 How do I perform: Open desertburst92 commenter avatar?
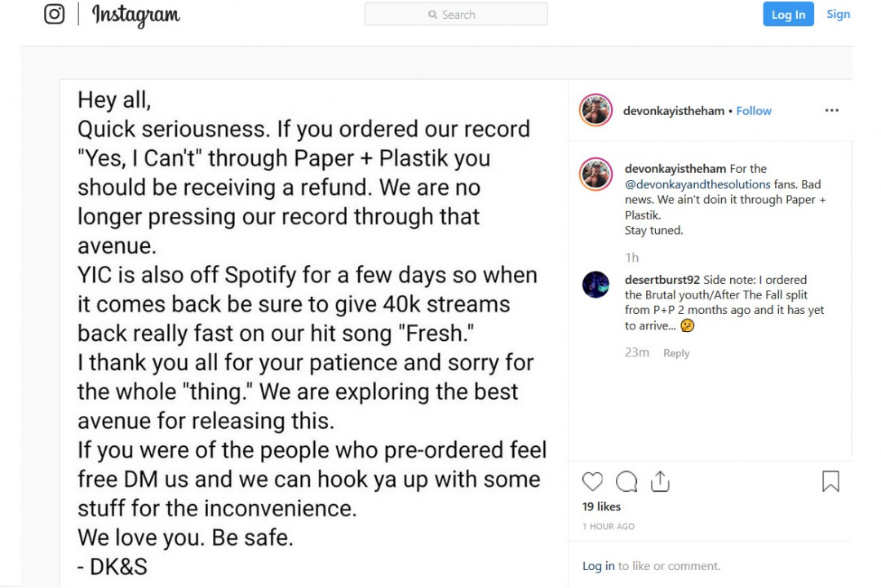pyautogui.click(x=595, y=285)
